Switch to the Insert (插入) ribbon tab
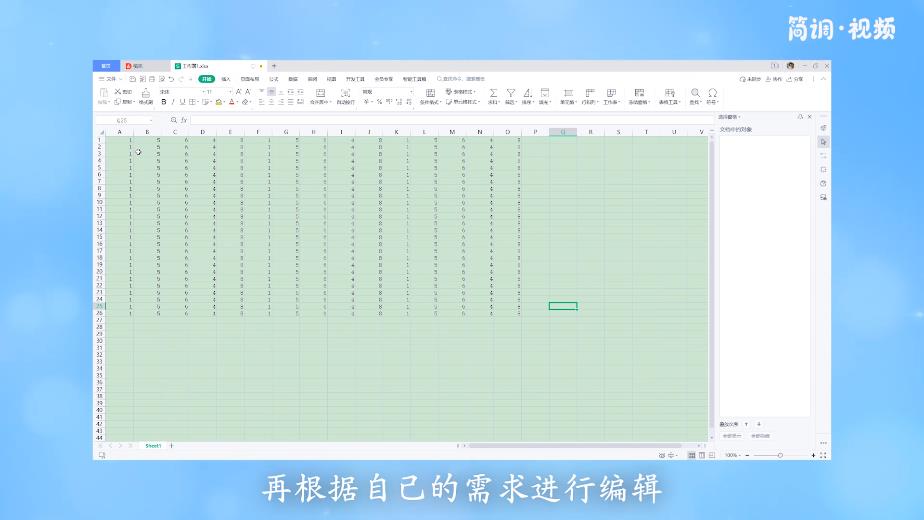The width and height of the screenshot is (924, 520). point(226,78)
